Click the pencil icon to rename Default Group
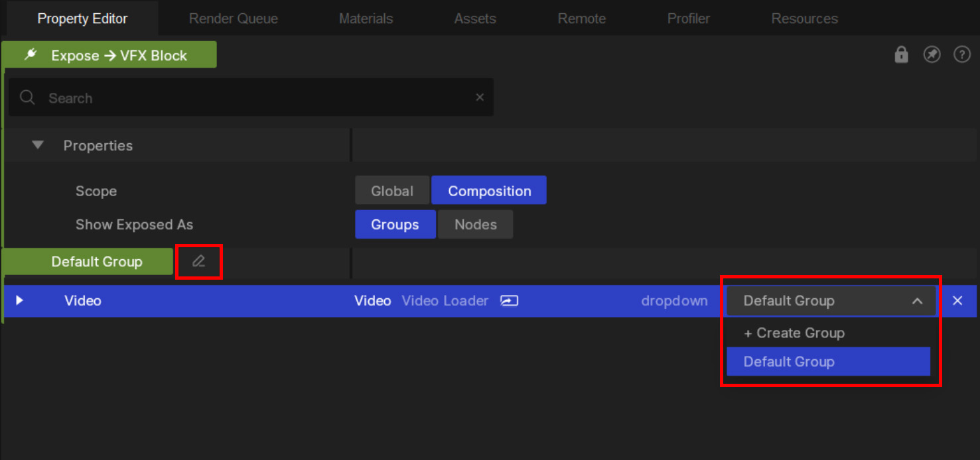This screenshot has height=460, width=980. (198, 262)
